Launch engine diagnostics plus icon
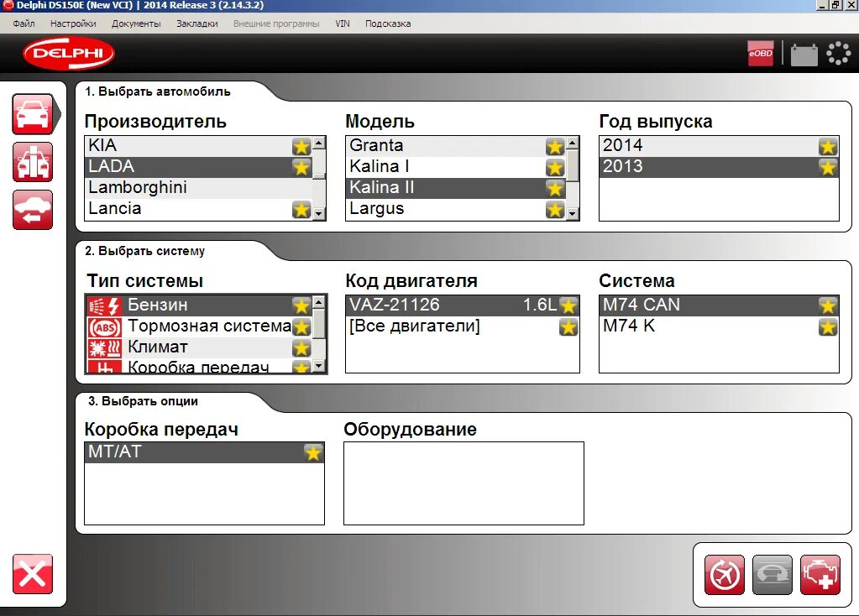 (x=820, y=575)
